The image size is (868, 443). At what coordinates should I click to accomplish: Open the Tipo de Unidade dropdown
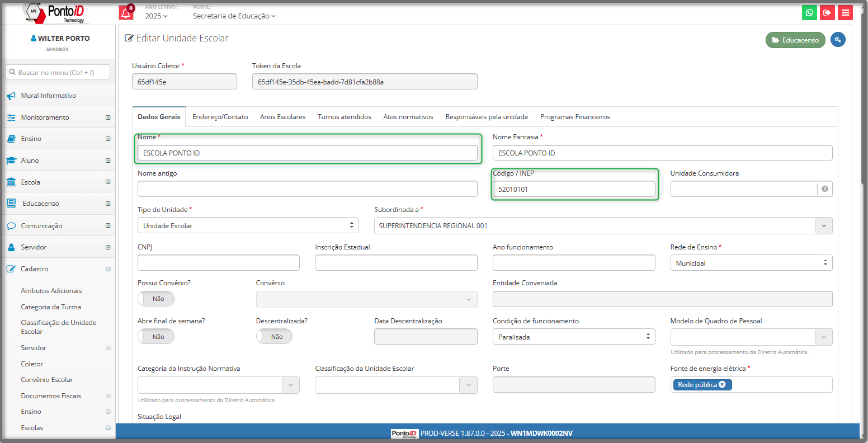click(248, 225)
